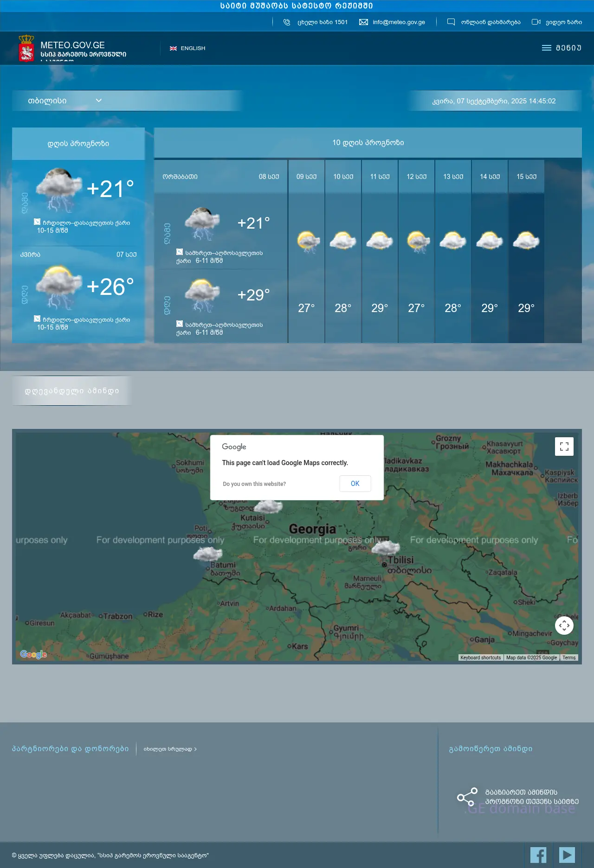Click the weather cloud icon near Batumi
Screen dimensions: 594x868
207,554
